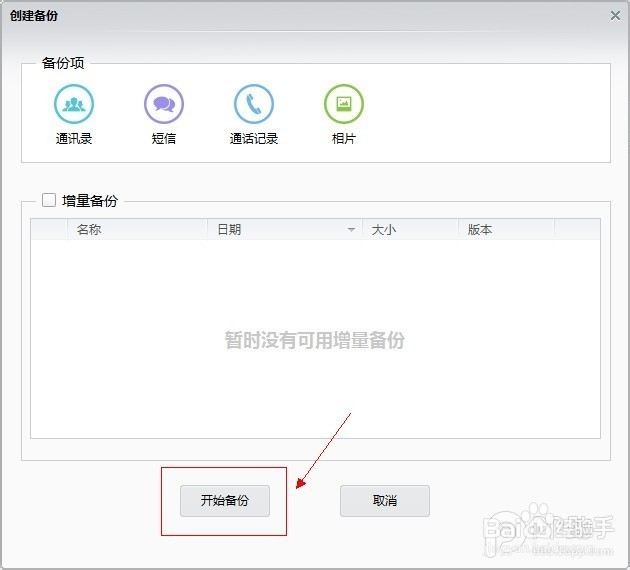This screenshot has height=570, width=630.
Task: Select the 通讯录 contacts backup icon
Action: point(74,104)
